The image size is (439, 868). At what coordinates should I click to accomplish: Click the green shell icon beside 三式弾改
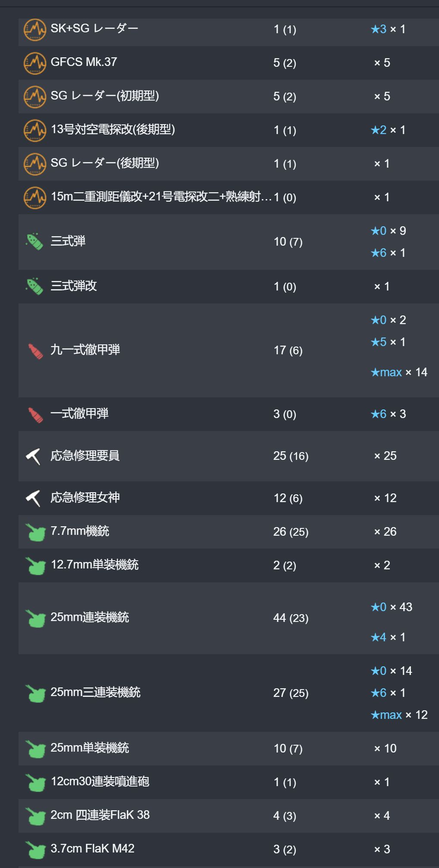34,287
